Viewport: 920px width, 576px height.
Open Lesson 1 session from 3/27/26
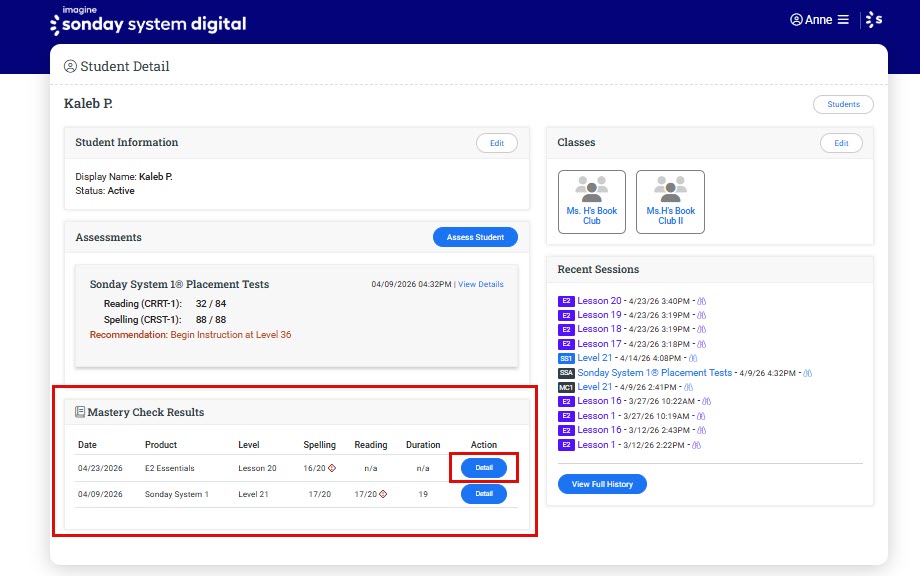(x=596, y=416)
